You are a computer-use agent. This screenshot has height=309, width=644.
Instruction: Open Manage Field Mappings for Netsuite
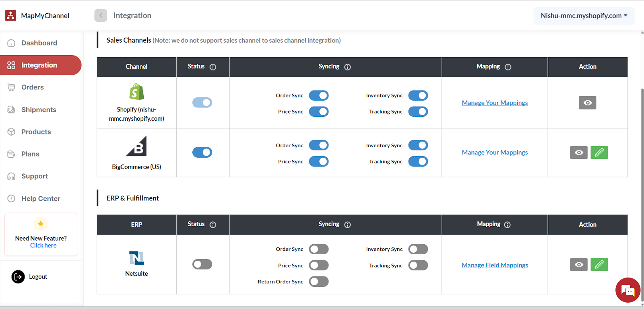[495, 265]
